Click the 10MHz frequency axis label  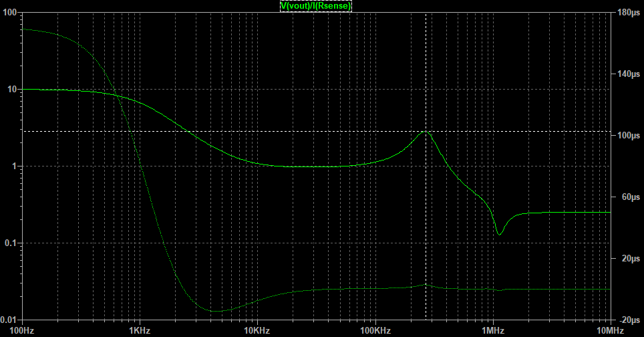pyautogui.click(x=611, y=330)
